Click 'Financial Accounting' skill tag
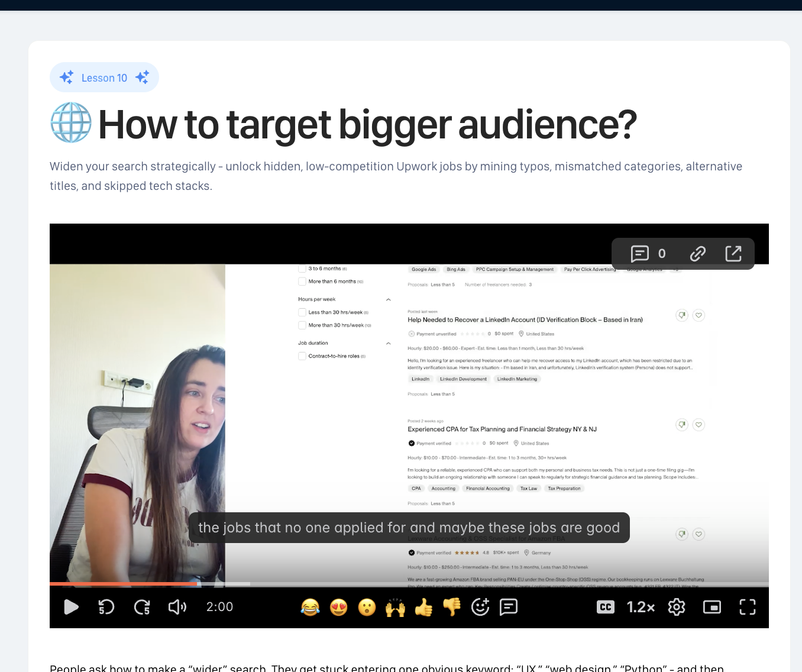 488,489
